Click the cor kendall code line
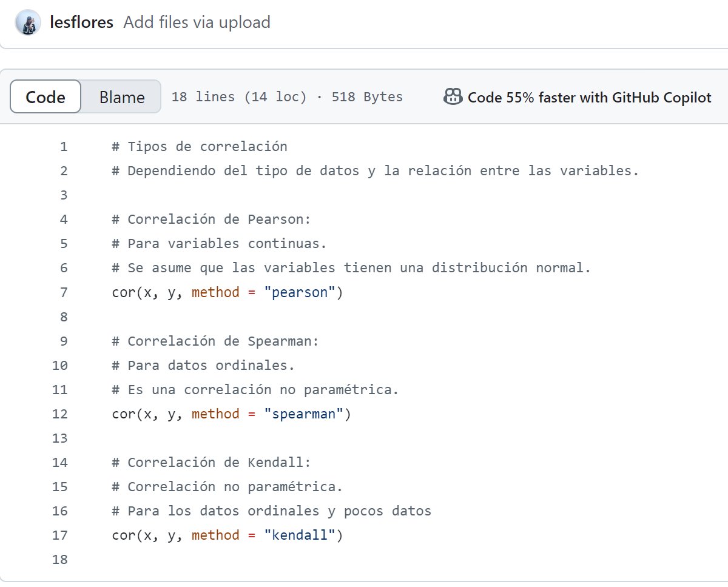The image size is (728, 587). (227, 535)
